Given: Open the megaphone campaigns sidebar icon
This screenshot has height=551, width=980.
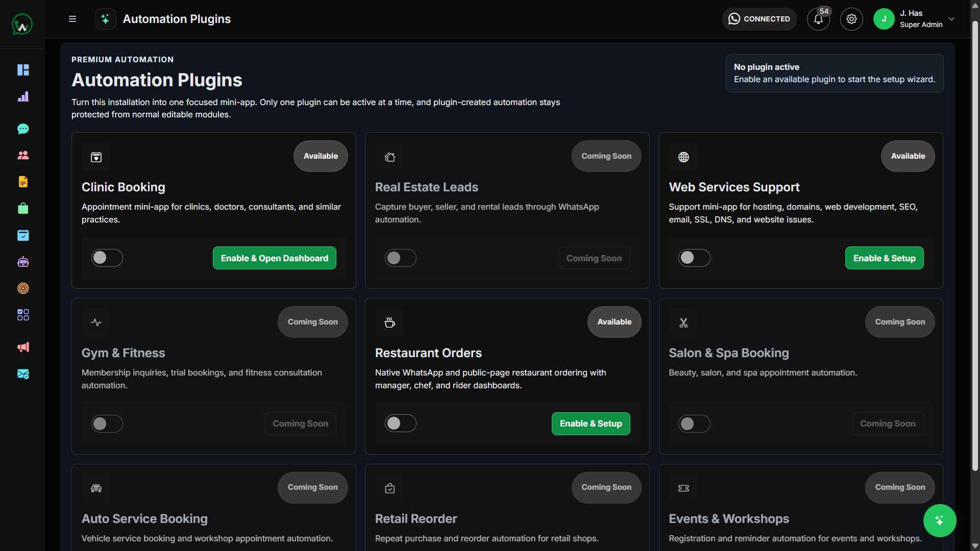Looking at the screenshot, I should pos(23,347).
